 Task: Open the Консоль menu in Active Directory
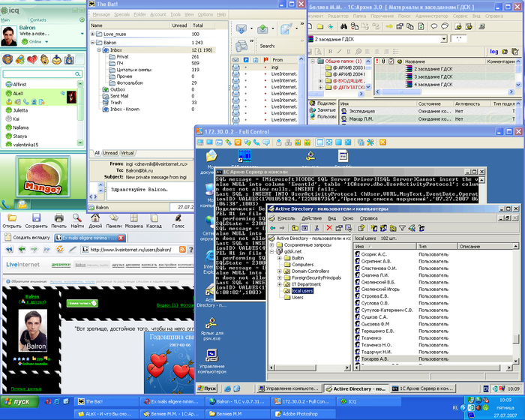click(286, 218)
